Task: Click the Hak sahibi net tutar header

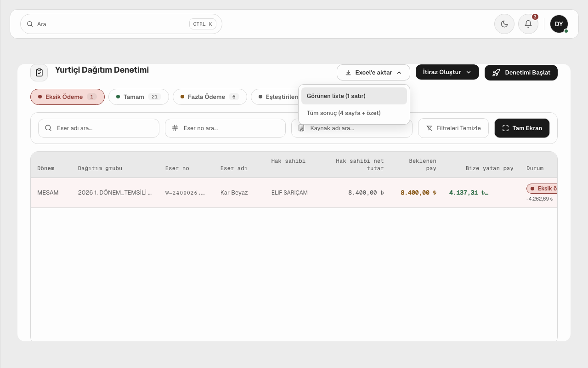Action: point(360,165)
